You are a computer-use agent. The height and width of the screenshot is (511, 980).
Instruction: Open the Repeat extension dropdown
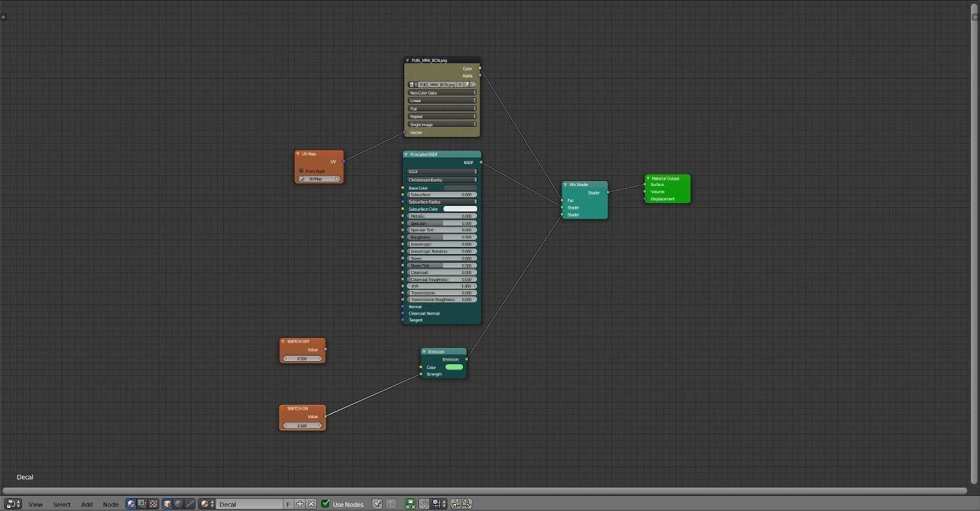click(442, 116)
